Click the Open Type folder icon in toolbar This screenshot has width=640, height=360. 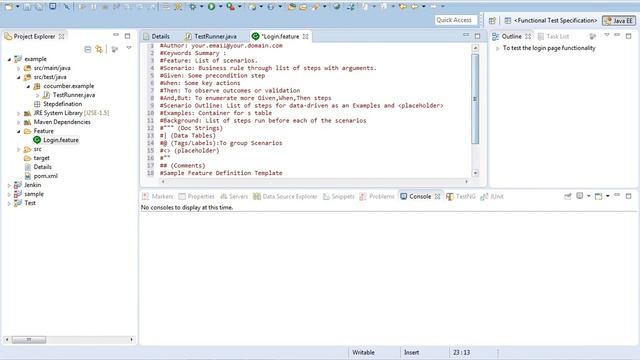tap(292, 7)
